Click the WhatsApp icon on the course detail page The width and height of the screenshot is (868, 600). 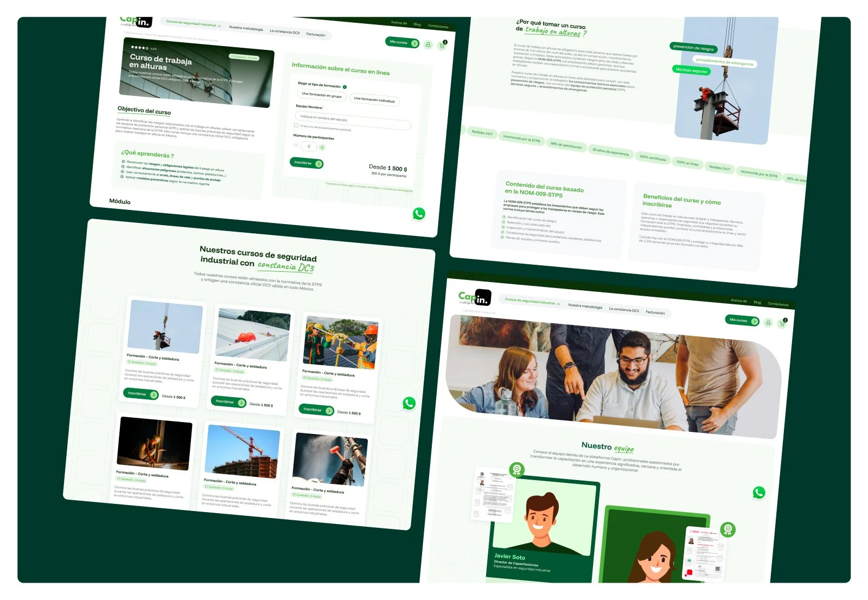click(419, 214)
